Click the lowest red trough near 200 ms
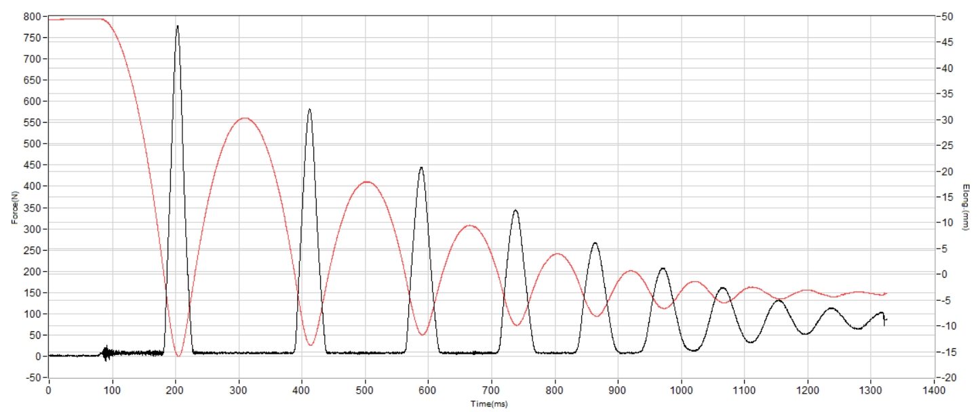Screen dimensions: 980x412 pyautogui.click(x=178, y=355)
